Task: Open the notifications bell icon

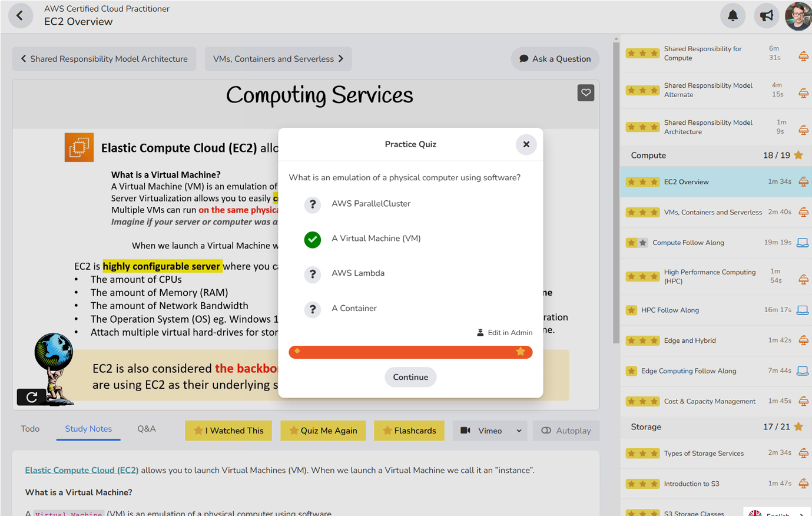Action: pos(733,15)
